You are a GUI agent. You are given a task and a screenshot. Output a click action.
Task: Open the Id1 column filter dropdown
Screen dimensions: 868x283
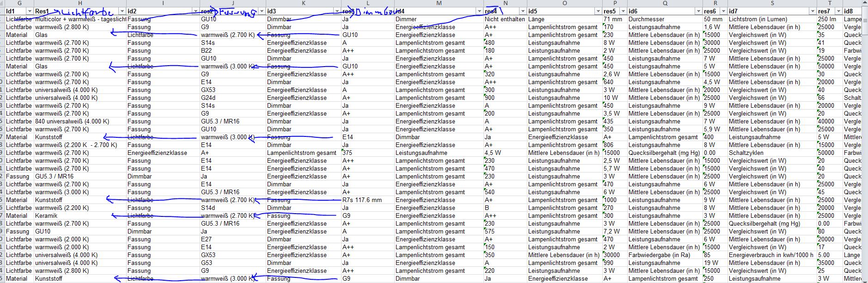tap(30, 11)
